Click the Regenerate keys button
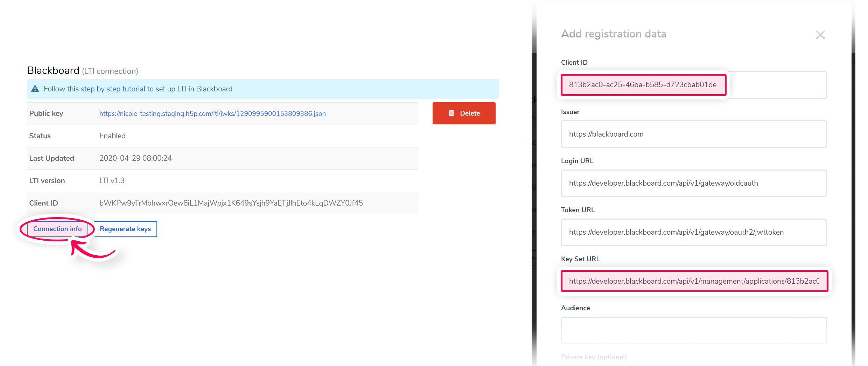The height and width of the screenshot is (366, 868). (x=125, y=229)
